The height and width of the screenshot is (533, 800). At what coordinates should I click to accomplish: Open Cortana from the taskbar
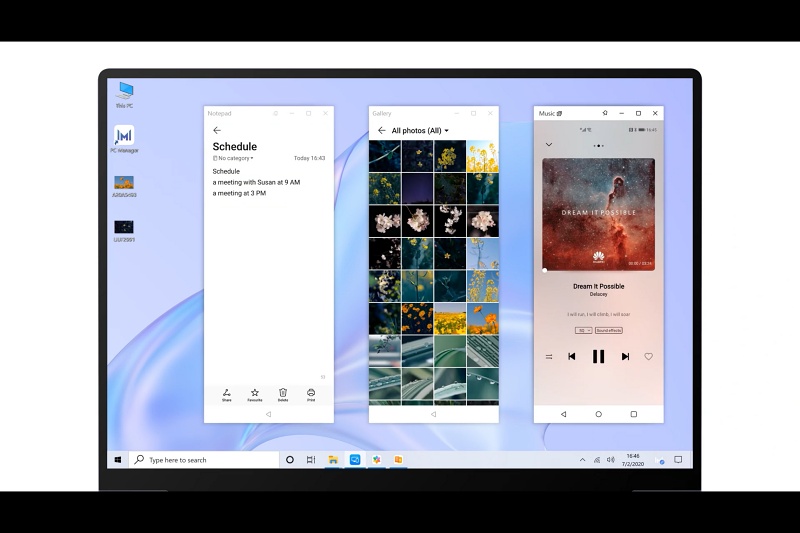[290, 460]
